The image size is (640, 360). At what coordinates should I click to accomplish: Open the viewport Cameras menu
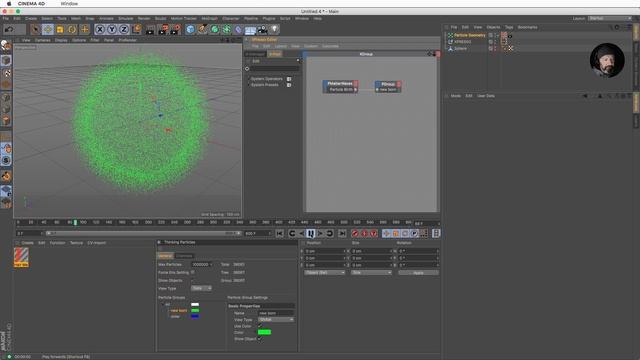42,40
